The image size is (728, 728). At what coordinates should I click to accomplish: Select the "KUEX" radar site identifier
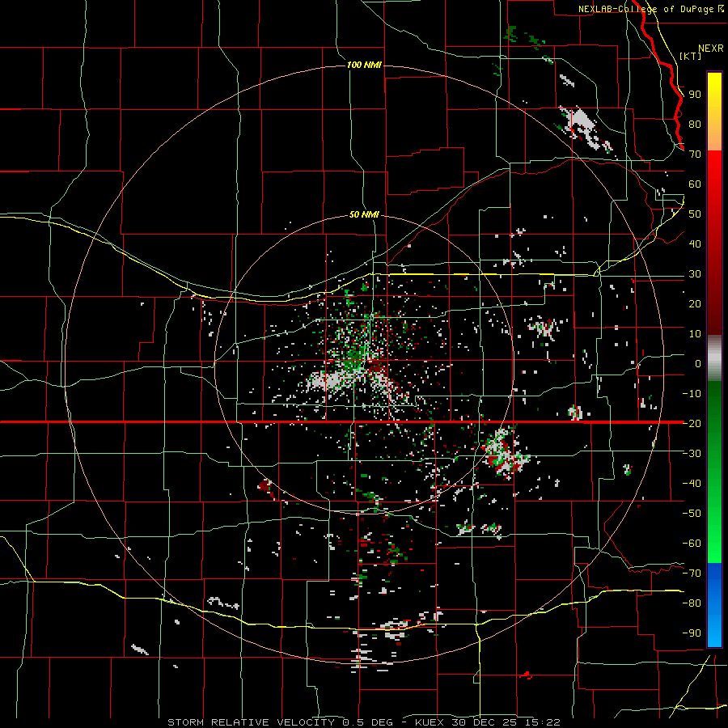[x=430, y=722]
